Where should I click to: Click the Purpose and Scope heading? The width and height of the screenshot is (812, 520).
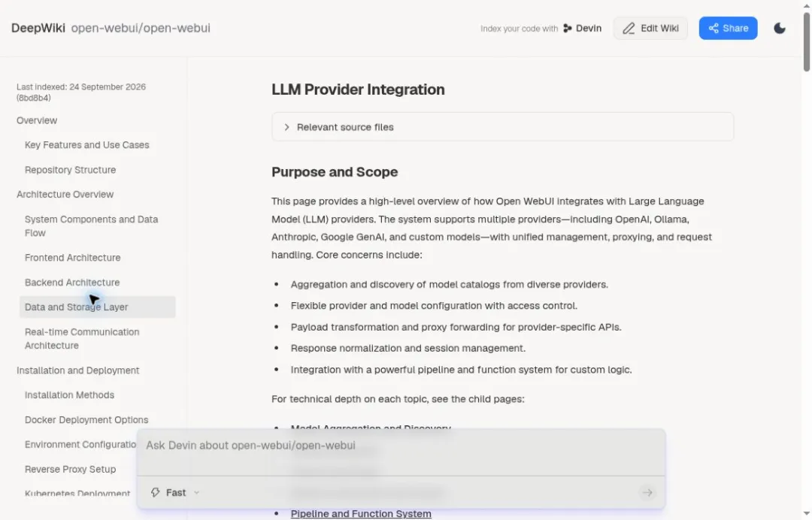click(x=335, y=172)
